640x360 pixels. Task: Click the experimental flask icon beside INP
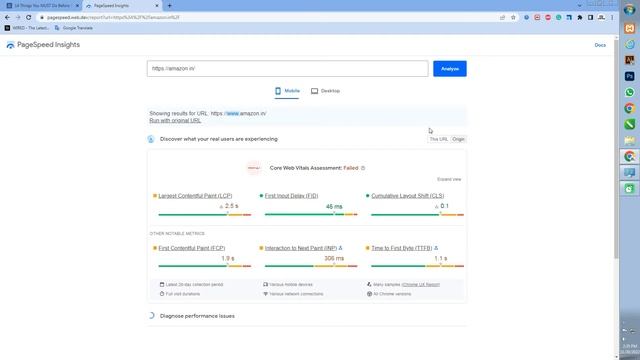coord(340,248)
